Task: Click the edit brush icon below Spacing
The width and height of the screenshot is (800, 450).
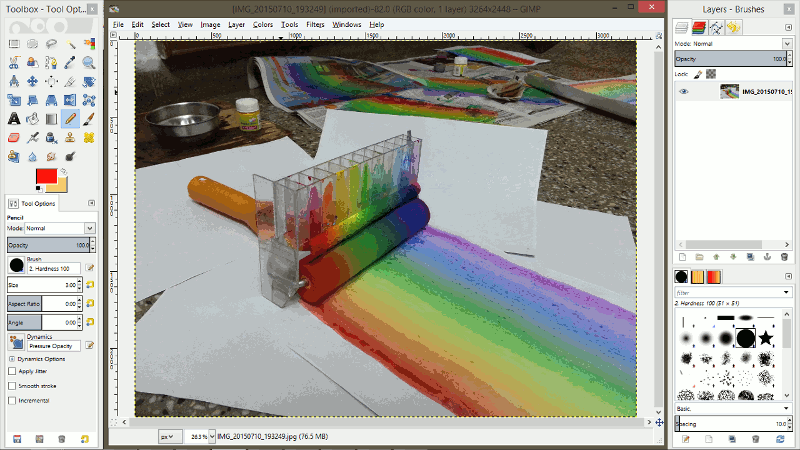Action: 686,439
